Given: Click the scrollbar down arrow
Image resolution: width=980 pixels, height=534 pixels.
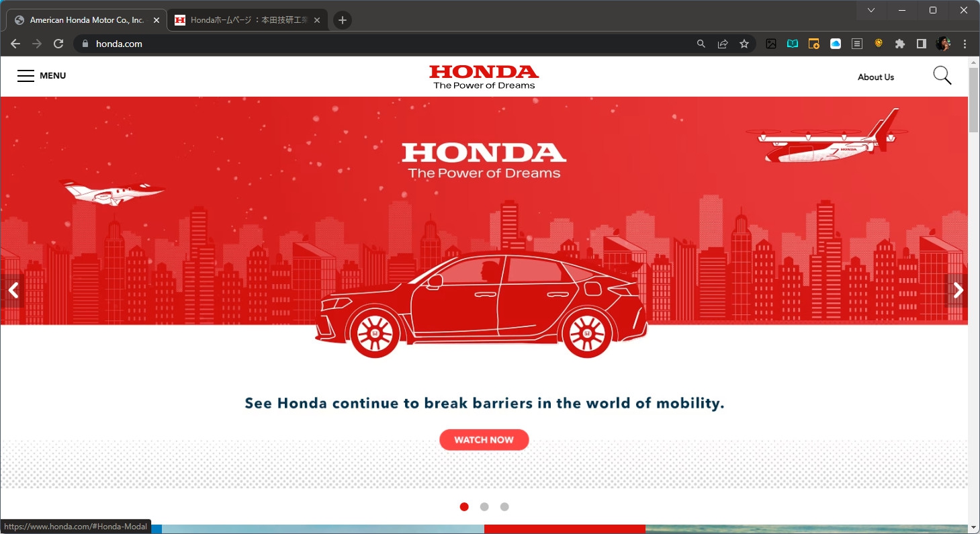Looking at the screenshot, I should coord(974,527).
